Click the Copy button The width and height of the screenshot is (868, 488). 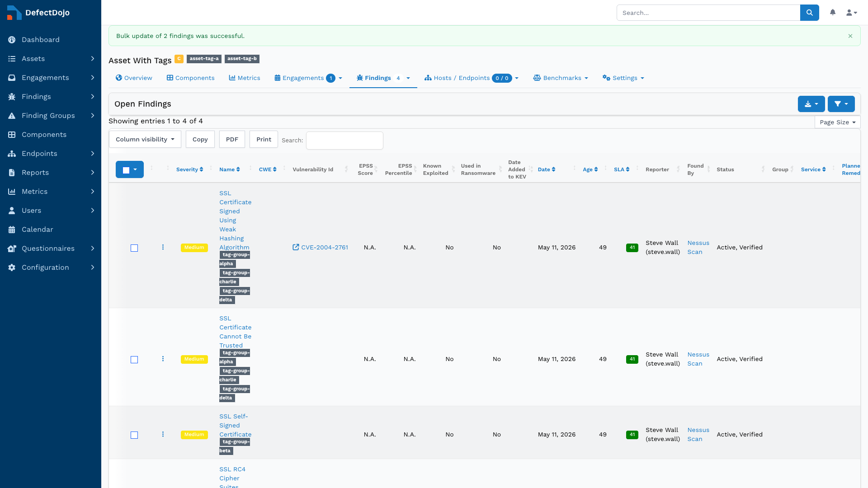(x=200, y=139)
